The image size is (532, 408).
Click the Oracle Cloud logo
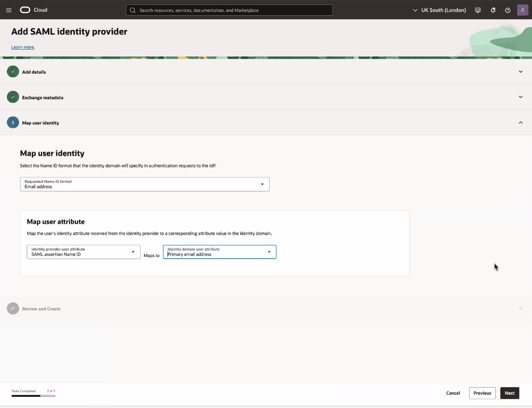coord(25,10)
